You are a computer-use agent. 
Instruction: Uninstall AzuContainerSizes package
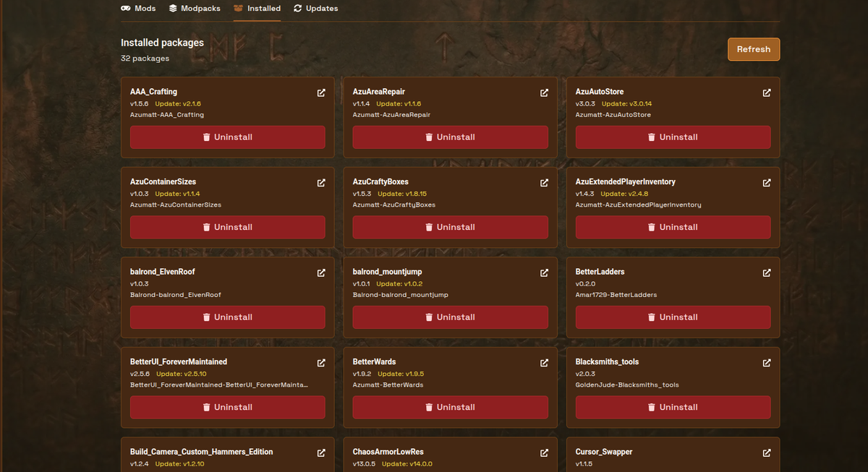(228, 227)
